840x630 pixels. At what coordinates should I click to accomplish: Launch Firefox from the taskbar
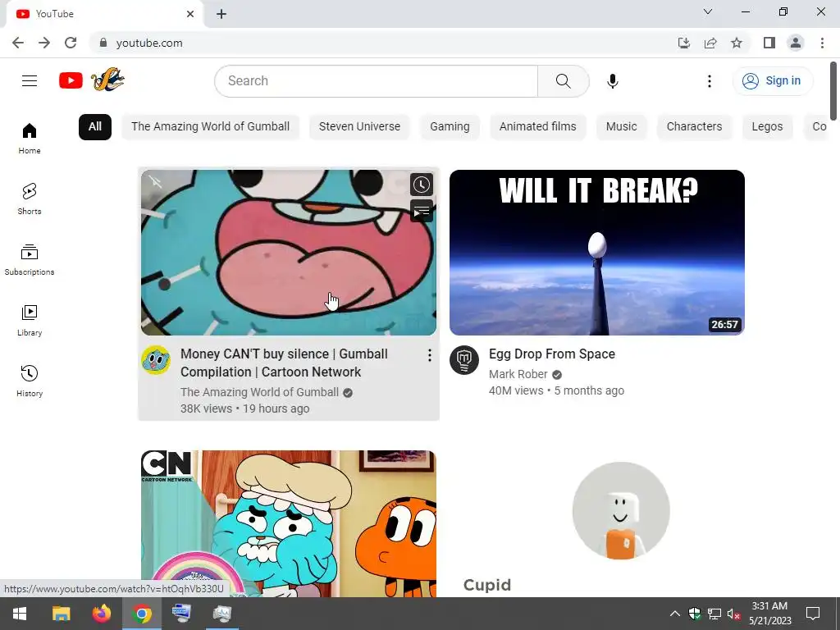pyautogui.click(x=101, y=614)
